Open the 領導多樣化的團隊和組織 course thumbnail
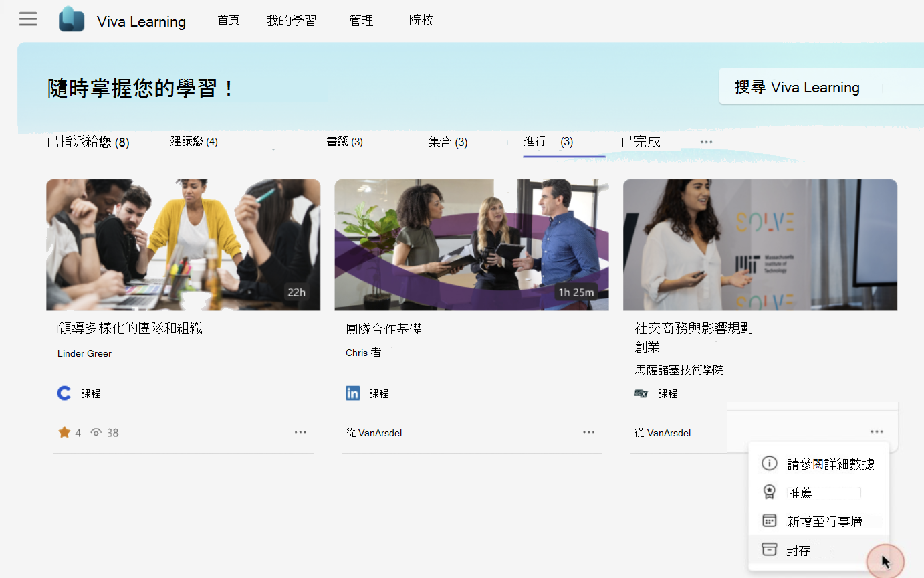The height and width of the screenshot is (578, 924). coord(183,245)
